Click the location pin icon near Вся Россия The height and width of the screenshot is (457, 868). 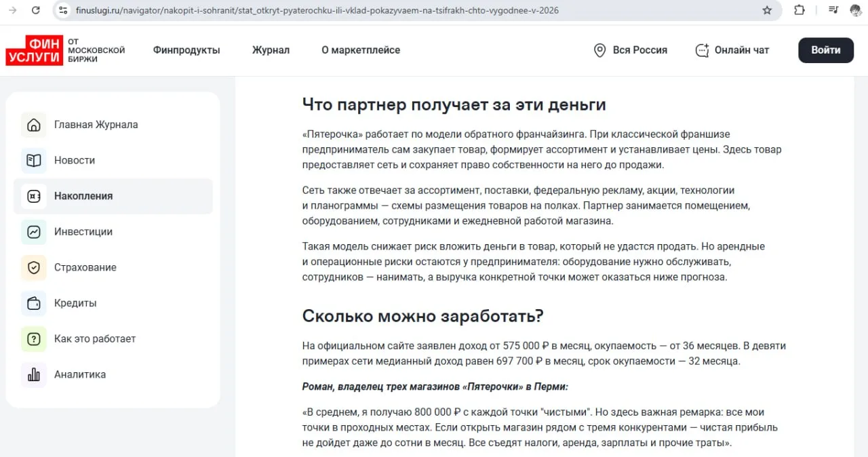pyautogui.click(x=599, y=50)
